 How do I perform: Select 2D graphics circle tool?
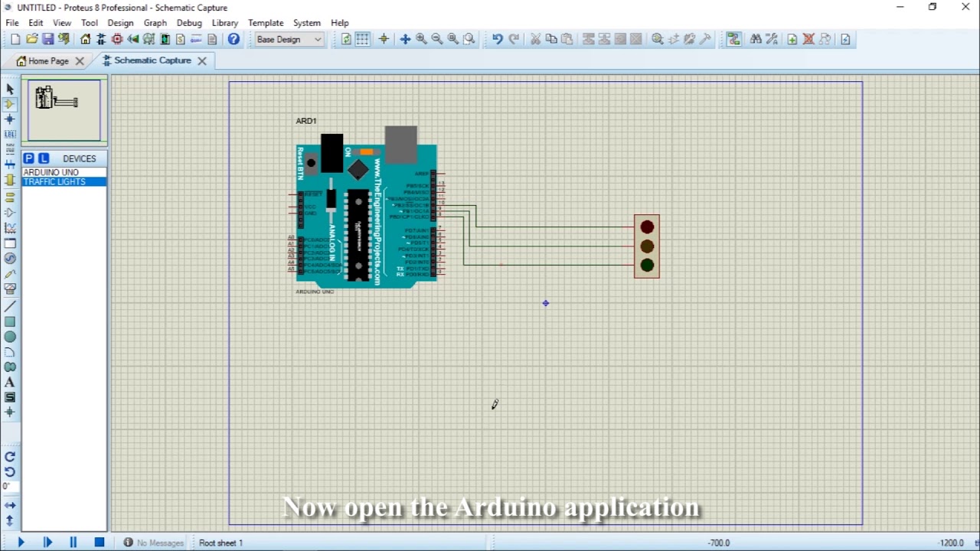(x=10, y=337)
